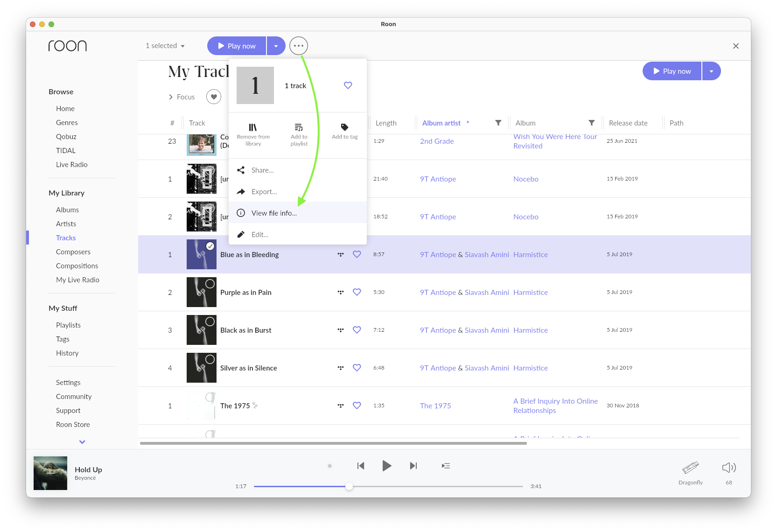This screenshot has height=532, width=777.
Task: Favorite the track Blue as in Bleeding
Action: click(357, 254)
